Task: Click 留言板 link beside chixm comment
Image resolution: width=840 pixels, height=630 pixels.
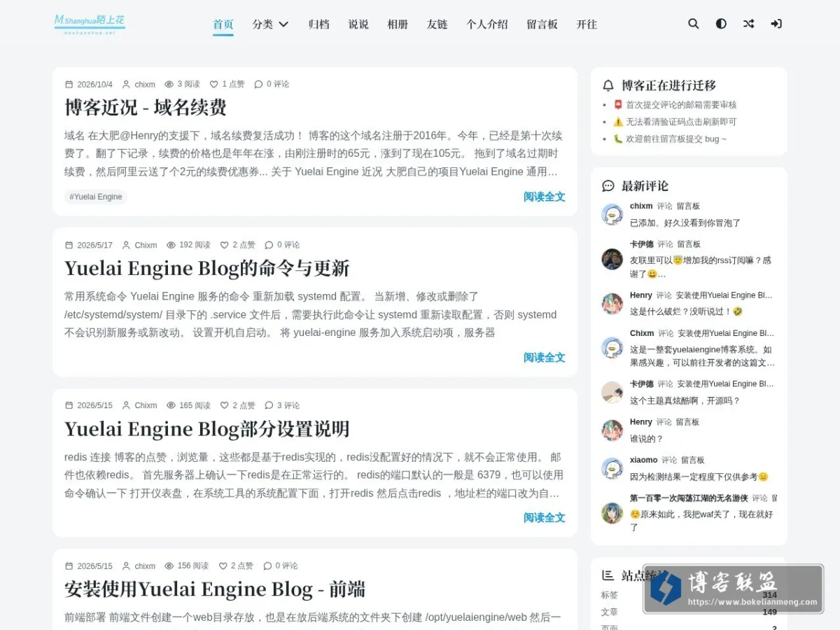Action: [688, 206]
